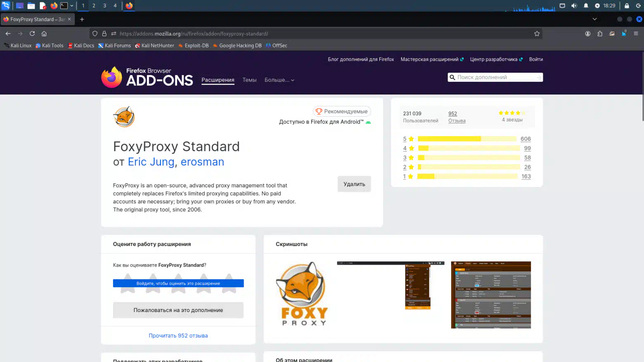The width and height of the screenshot is (644, 362).
Task: Open the Kali Forums bookmark
Action: [114, 45]
